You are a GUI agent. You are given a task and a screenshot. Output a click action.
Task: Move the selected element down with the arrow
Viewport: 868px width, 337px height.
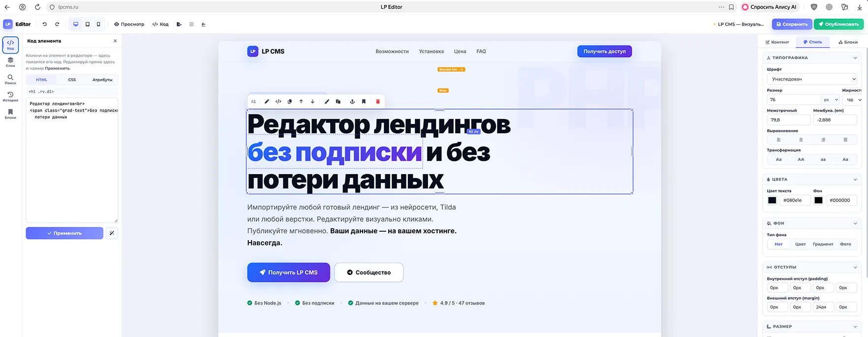pos(312,101)
